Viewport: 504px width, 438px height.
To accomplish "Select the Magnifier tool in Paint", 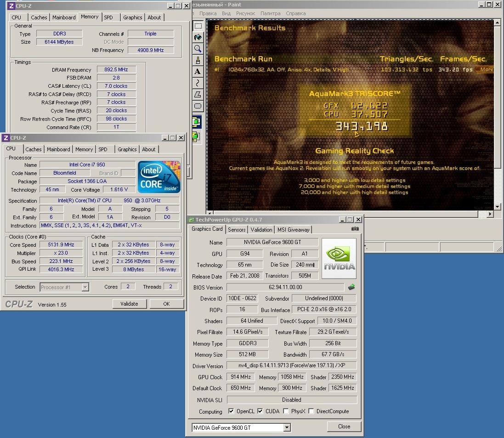I will coord(198,49).
